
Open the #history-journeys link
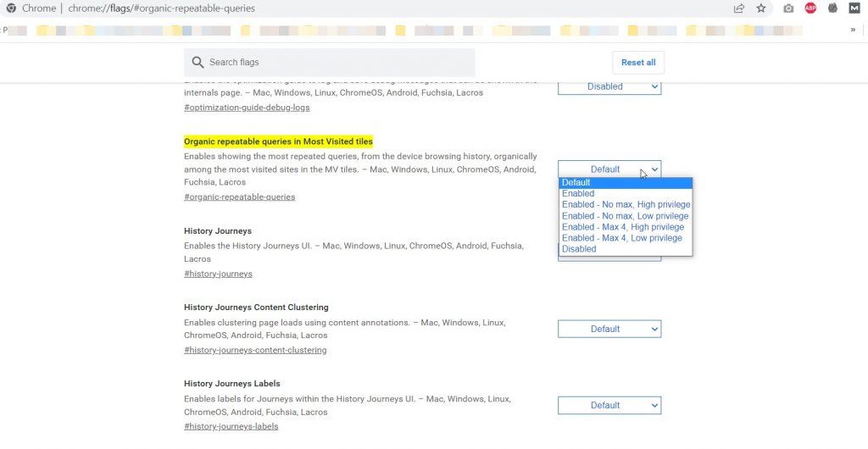click(x=218, y=274)
